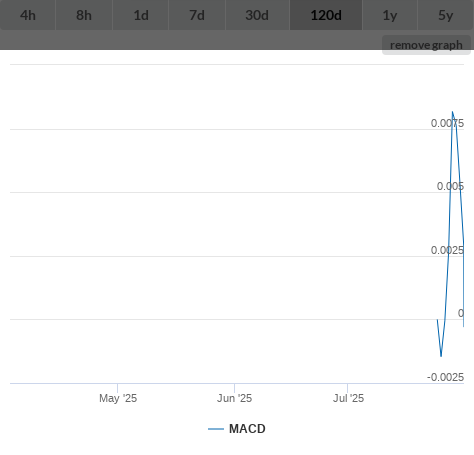474x455 pixels.
Task: Click the May '25 axis label
Action: 118,398
